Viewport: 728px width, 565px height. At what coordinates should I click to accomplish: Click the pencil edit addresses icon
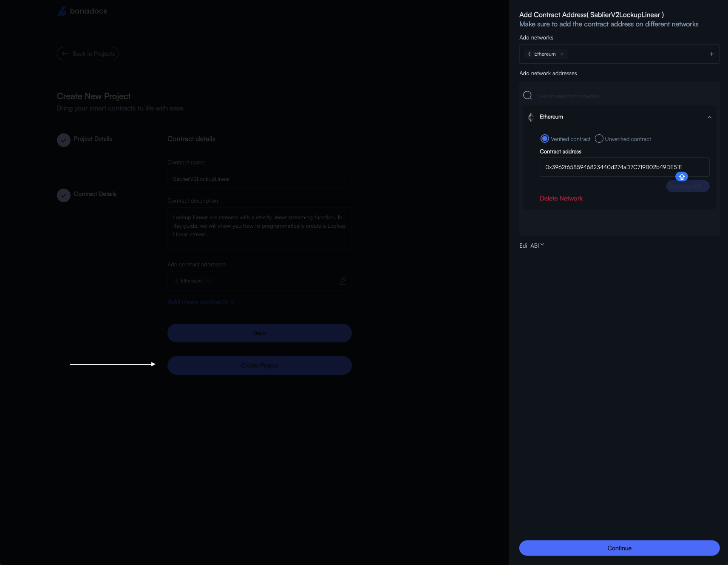pyautogui.click(x=343, y=281)
